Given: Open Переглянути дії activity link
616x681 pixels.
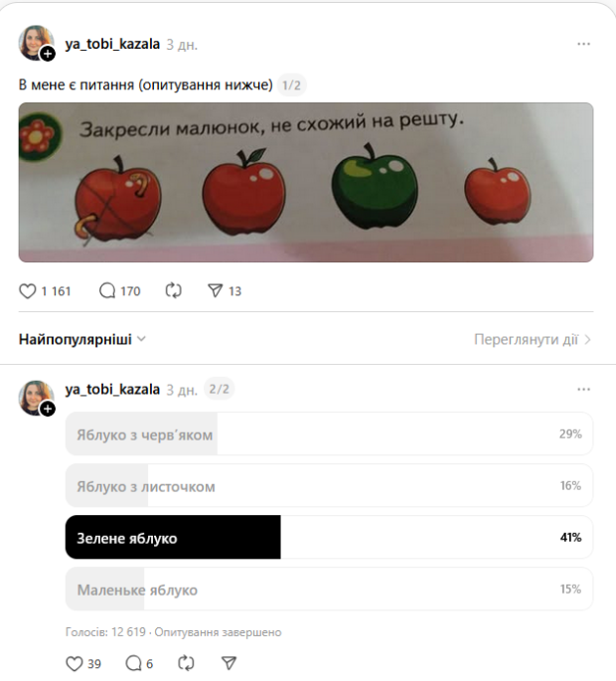Looking at the screenshot, I should [x=533, y=339].
